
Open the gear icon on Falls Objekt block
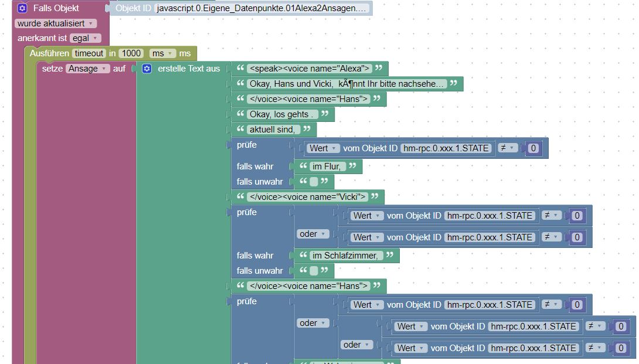22,8
